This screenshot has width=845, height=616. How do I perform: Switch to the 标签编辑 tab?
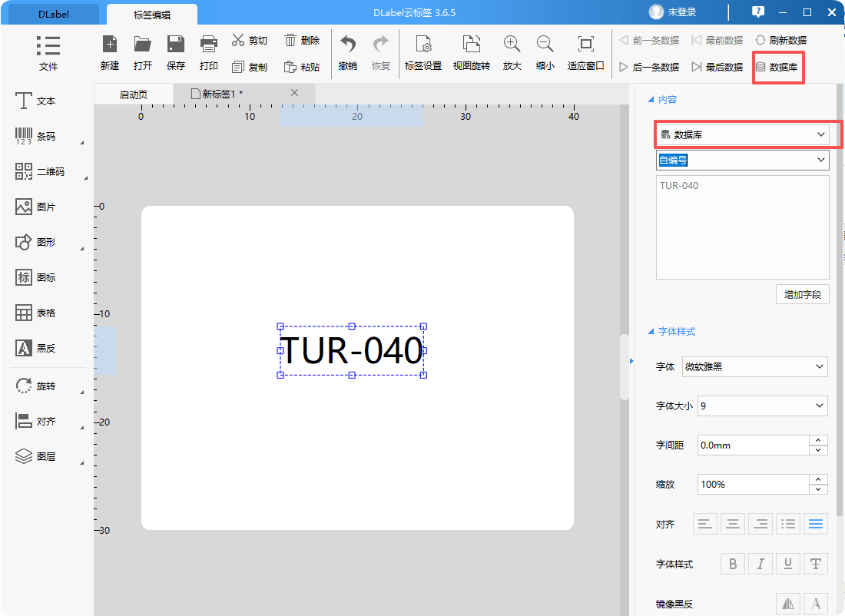[x=152, y=15]
